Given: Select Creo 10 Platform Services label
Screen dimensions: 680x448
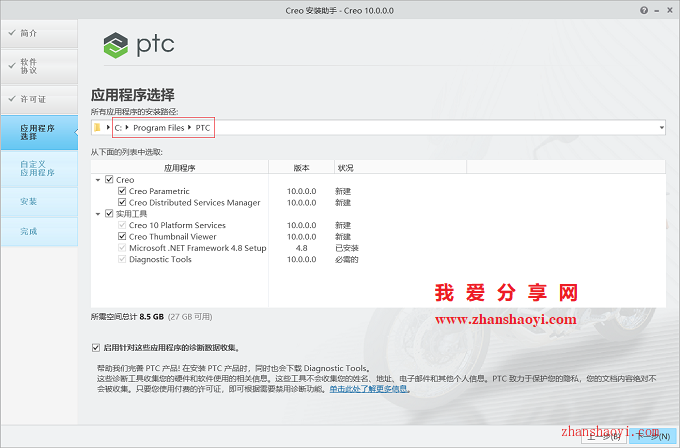Looking at the screenshot, I should click(177, 225).
